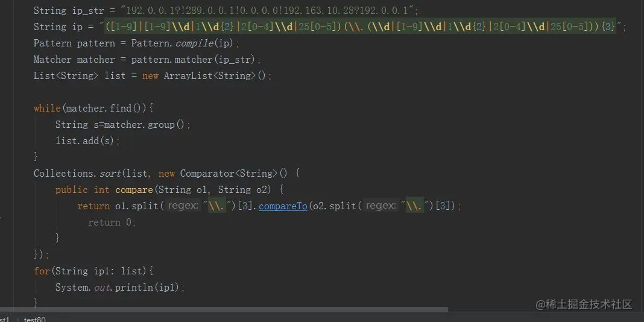
Task: Click the 'while(matcher.find()){' line
Action: click(x=93, y=109)
